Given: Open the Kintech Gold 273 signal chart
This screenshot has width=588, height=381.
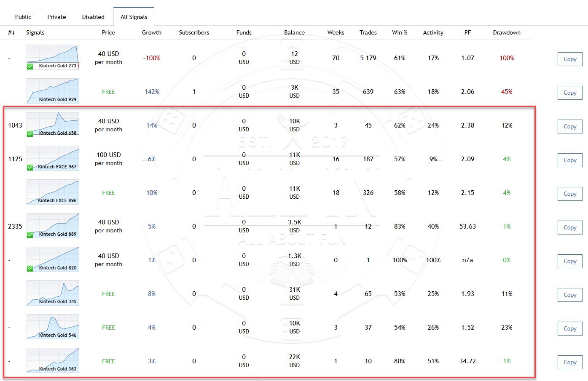Looking at the screenshot, I should click(53, 57).
